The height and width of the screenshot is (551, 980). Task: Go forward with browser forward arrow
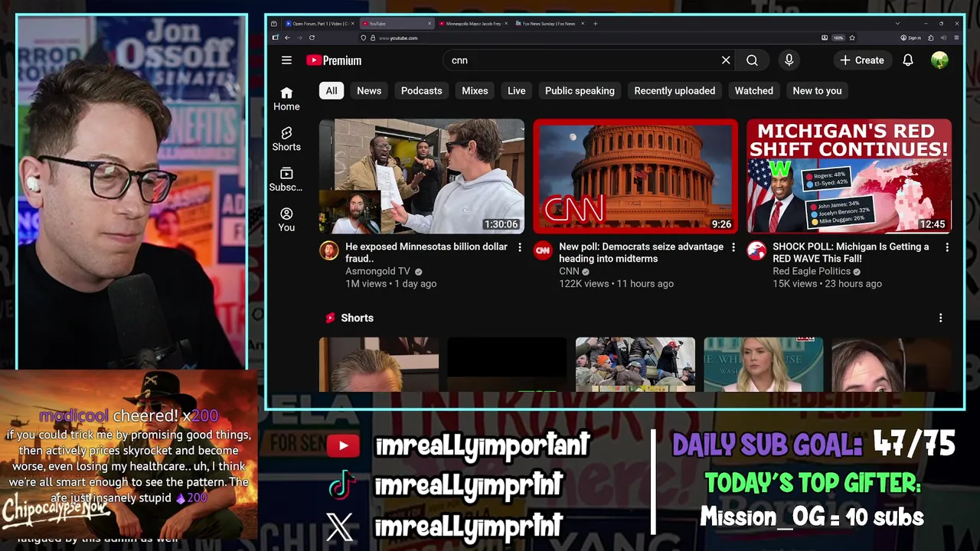point(299,37)
